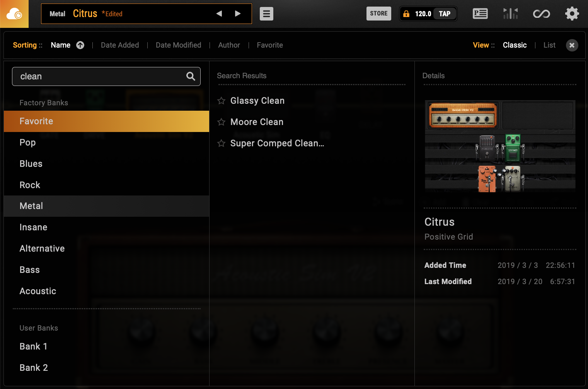
Task: Select the Acoustic bank
Action: tap(106, 291)
